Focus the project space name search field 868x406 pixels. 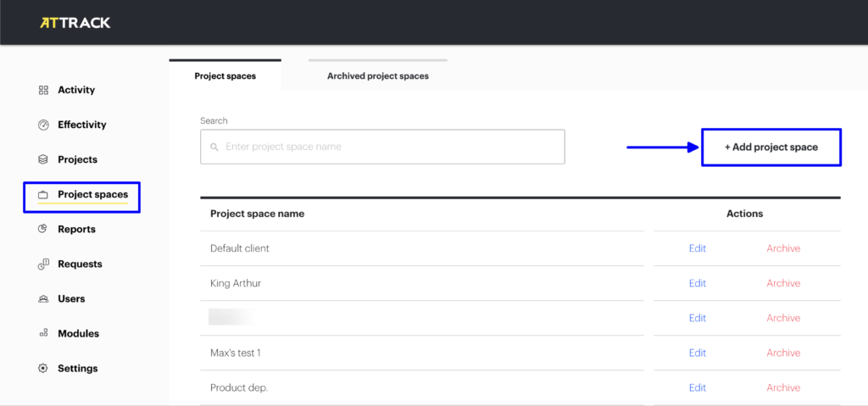pyautogui.click(x=382, y=147)
